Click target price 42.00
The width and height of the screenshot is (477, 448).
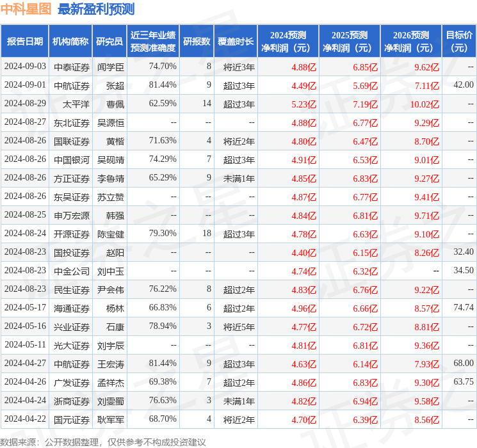click(x=464, y=85)
